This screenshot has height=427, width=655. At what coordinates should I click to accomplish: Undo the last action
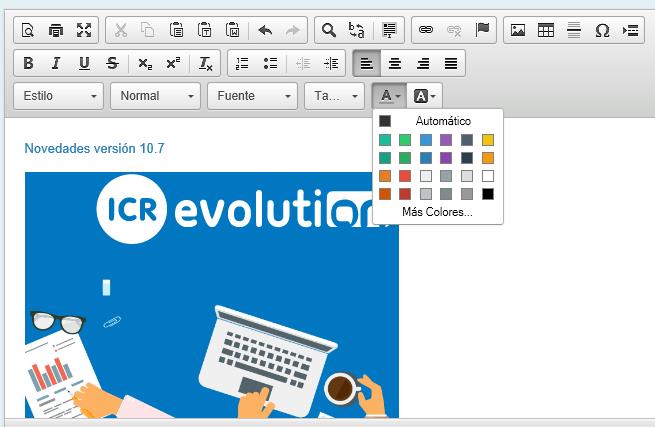point(265,30)
